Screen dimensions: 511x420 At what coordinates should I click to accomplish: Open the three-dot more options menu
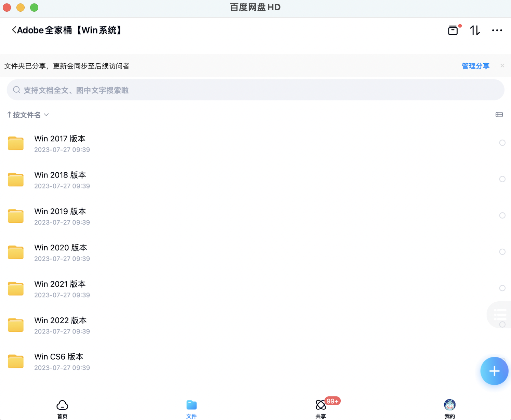tap(497, 30)
